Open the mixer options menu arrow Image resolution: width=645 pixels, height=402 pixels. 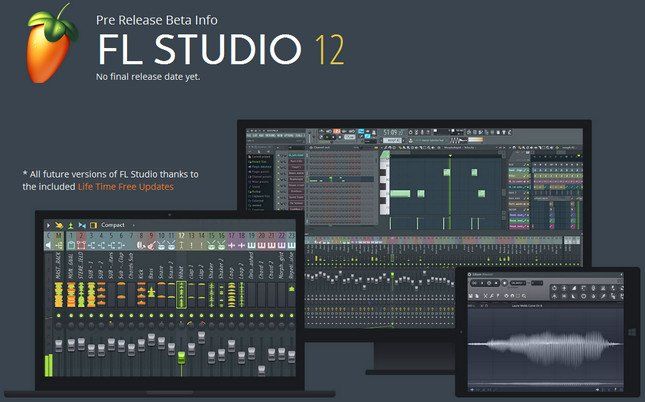tap(48, 225)
